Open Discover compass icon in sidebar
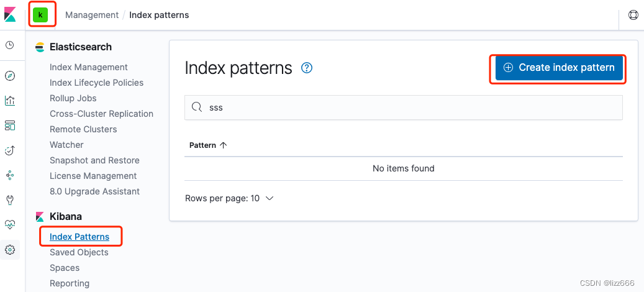 (10, 76)
